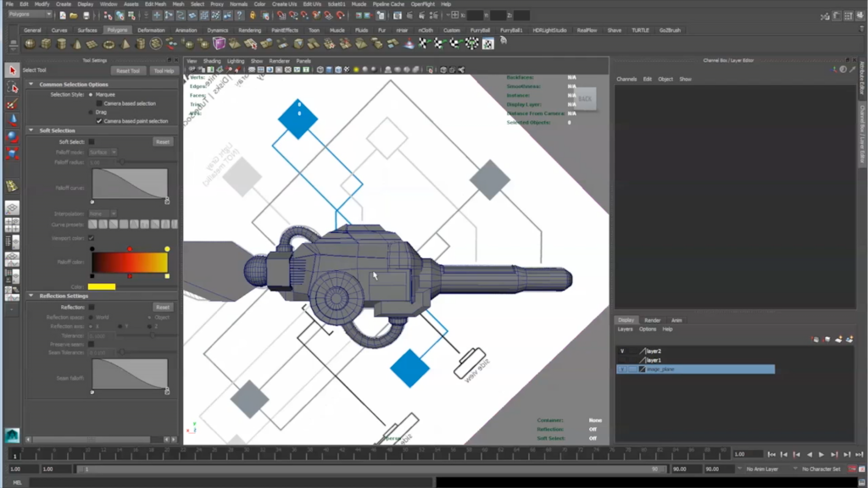
Task: Create a new scene file icon
Action: (63, 15)
